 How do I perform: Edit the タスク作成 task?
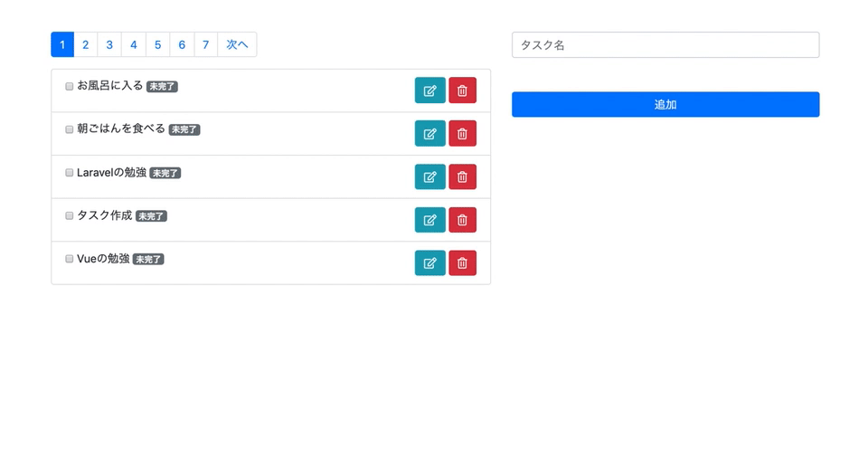[x=429, y=220]
